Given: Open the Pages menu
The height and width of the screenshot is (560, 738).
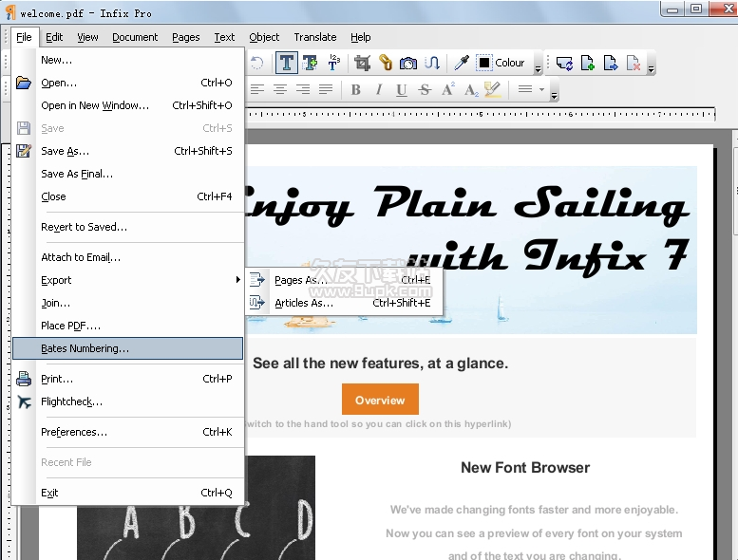Looking at the screenshot, I should (185, 37).
